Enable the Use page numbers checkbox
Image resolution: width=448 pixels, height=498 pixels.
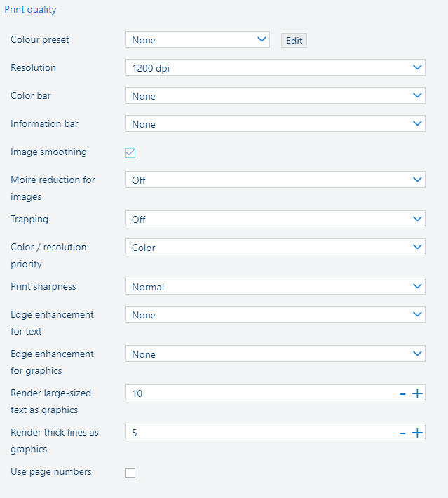130,472
